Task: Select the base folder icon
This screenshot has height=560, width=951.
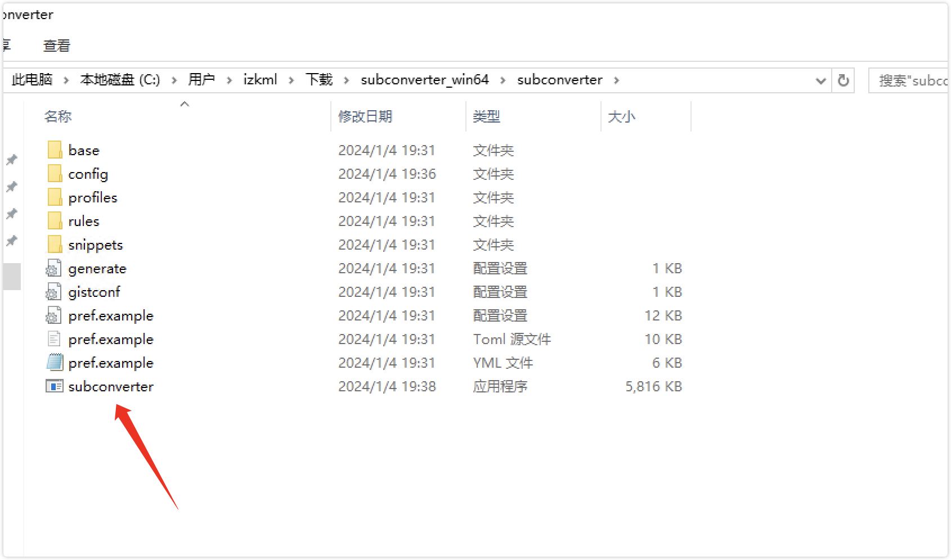Action: click(x=55, y=150)
